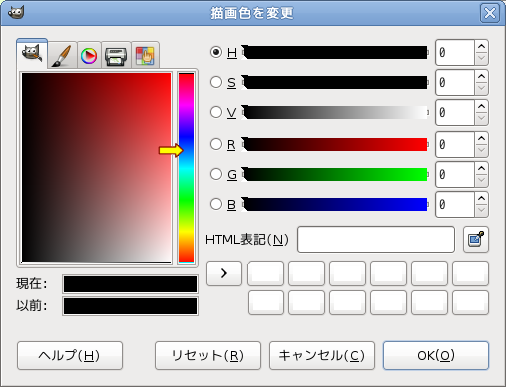Click the G green gradient slider
This screenshot has width=506, height=387.
coord(335,174)
